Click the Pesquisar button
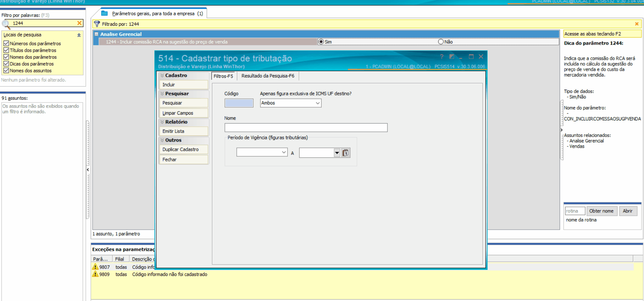 click(184, 103)
